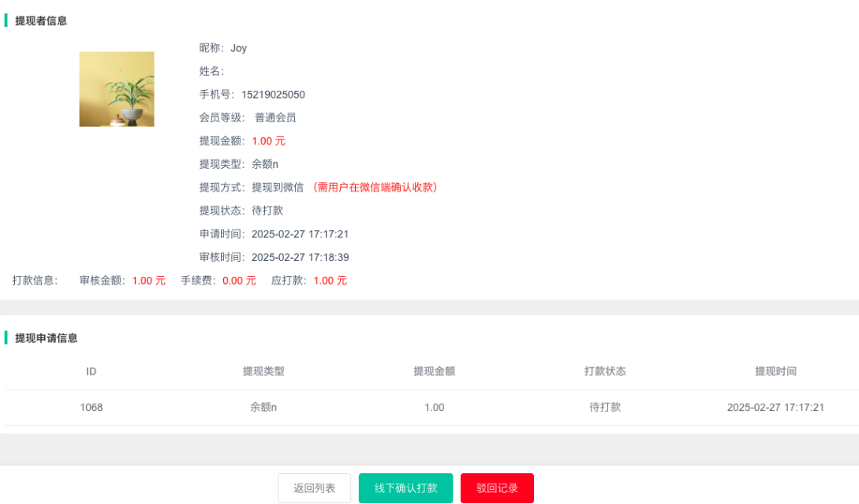The image size is (859, 504).
Task: Click the 待打款 status cell in table
Action: click(605, 408)
